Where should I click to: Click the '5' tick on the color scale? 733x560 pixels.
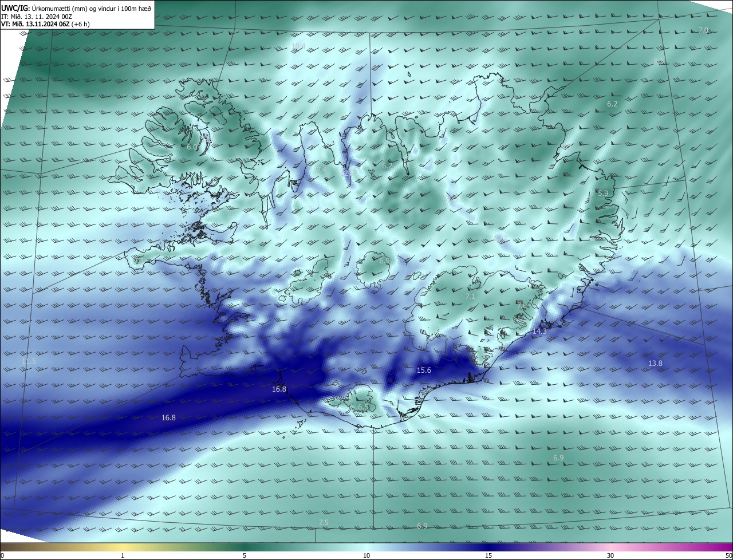pos(245,555)
